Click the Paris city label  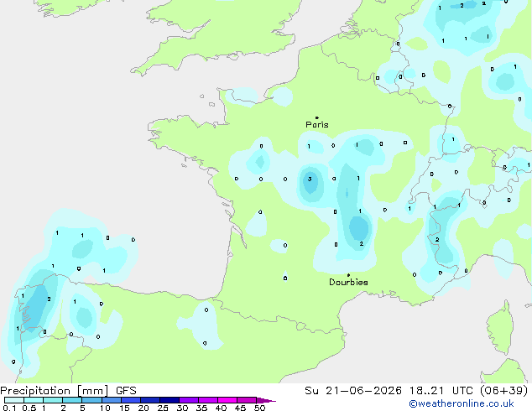(317, 125)
